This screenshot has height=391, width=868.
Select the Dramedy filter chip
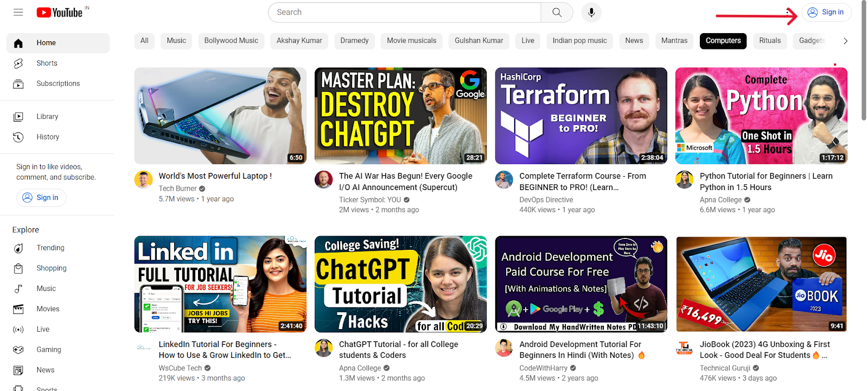point(354,41)
